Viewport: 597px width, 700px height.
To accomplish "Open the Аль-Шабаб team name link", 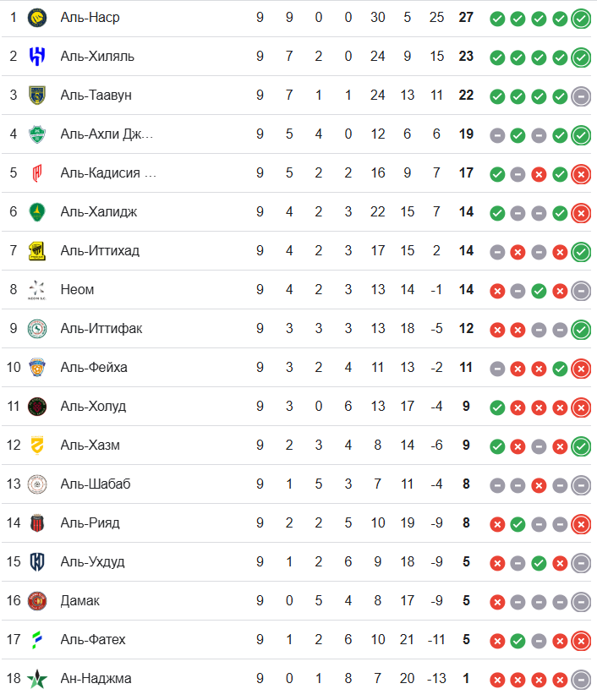I will coord(95,484).
